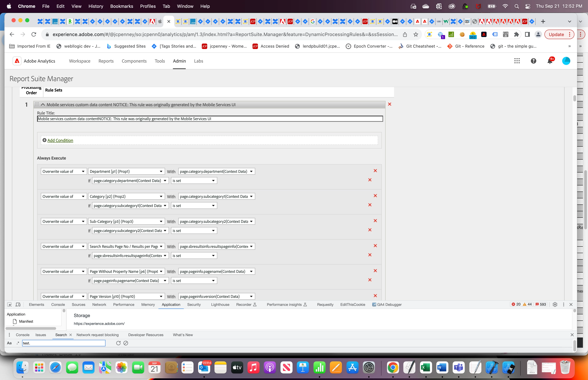This screenshot has height=380, width=588.
Task: Switch to the Network DevTools tab
Action: tap(99, 304)
